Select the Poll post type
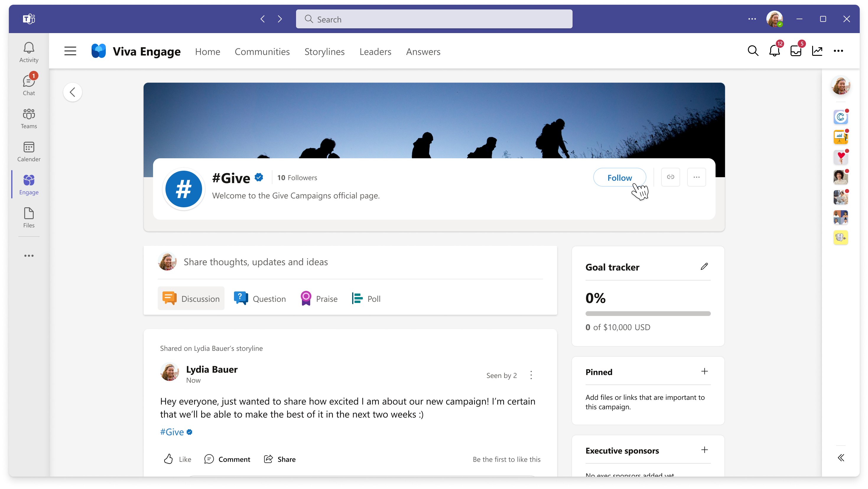This screenshot has width=868, height=489. [365, 299]
